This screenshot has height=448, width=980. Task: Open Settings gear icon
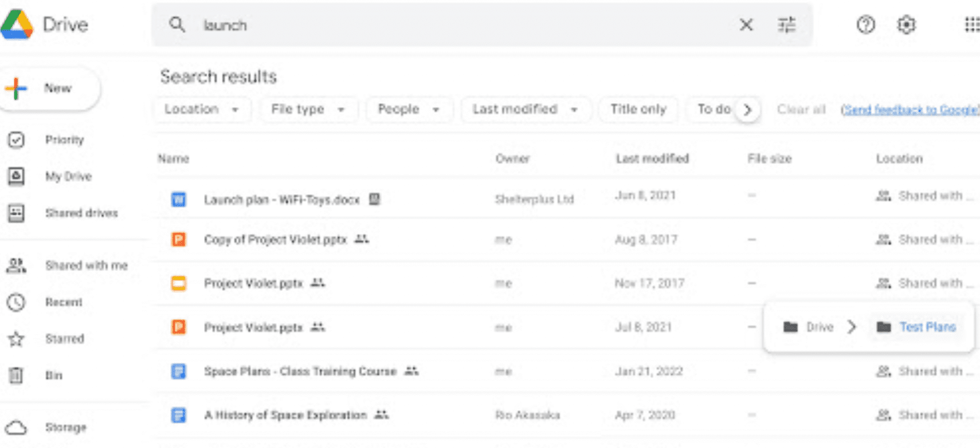pos(906,25)
